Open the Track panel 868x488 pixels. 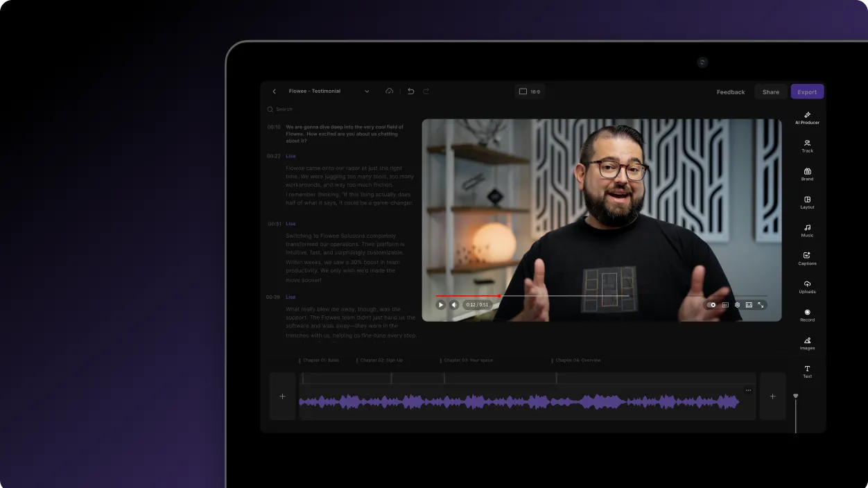[807, 146]
